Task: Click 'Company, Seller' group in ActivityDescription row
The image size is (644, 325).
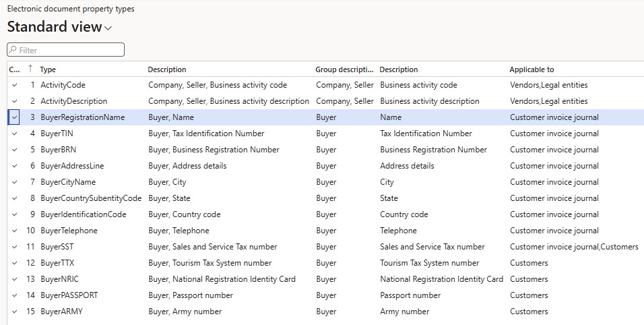Action: (x=345, y=101)
